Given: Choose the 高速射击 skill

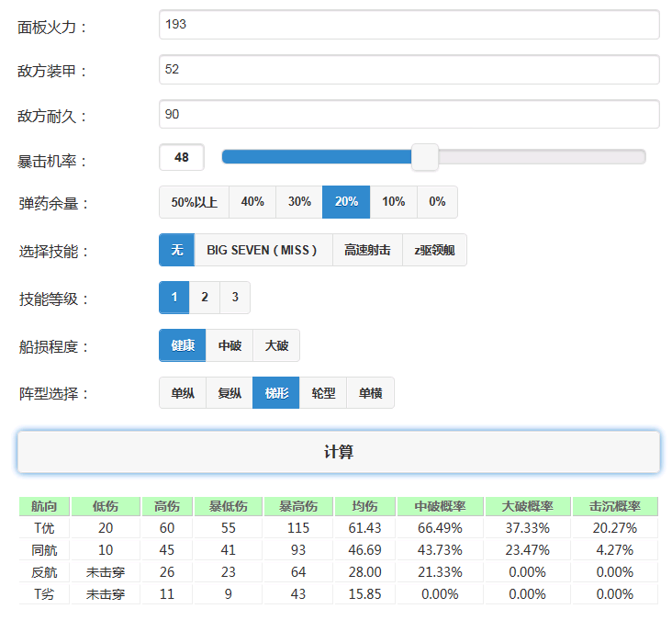Looking at the screenshot, I should click(367, 250).
